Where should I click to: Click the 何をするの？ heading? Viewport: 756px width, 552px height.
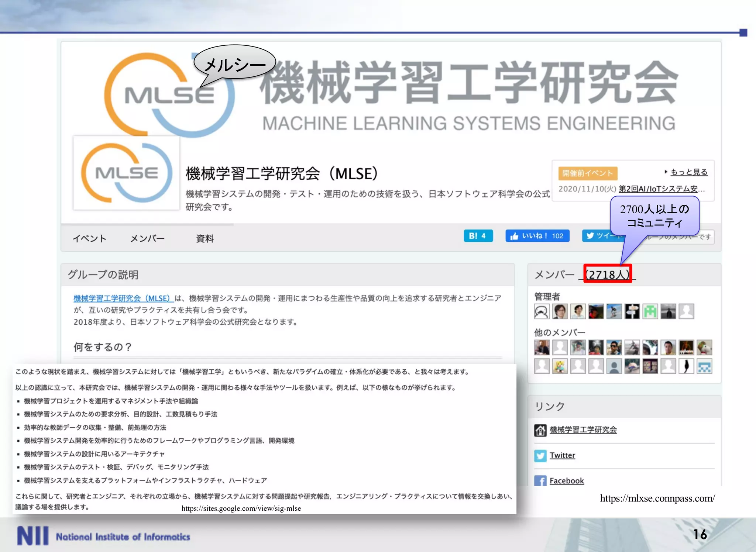coord(103,347)
